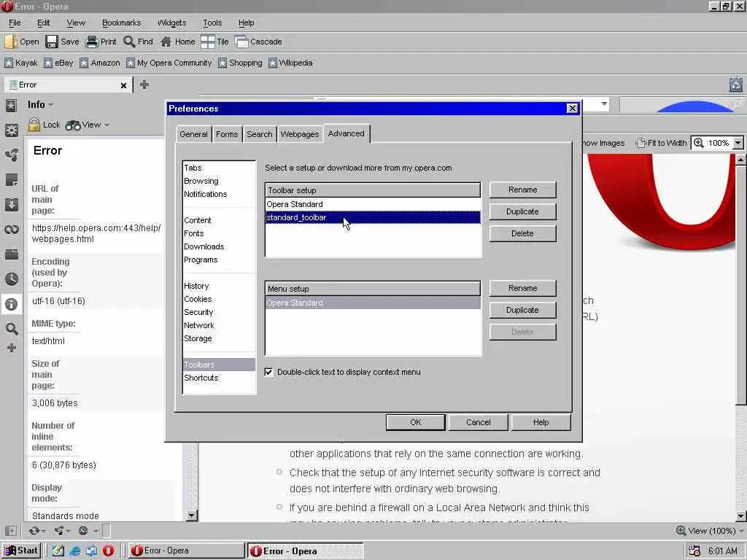The image size is (747, 560).
Task: Click the My Opera Community bookmark
Action: tap(169, 63)
